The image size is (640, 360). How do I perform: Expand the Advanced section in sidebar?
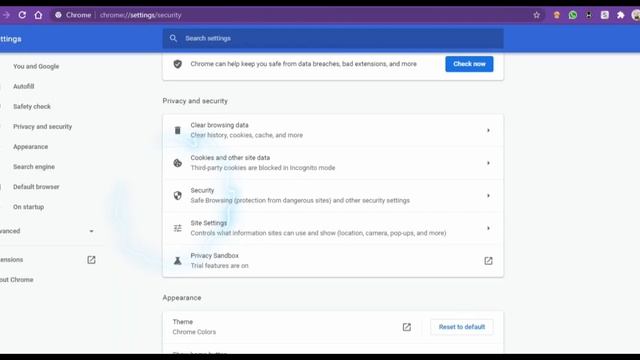pyautogui.click(x=91, y=231)
